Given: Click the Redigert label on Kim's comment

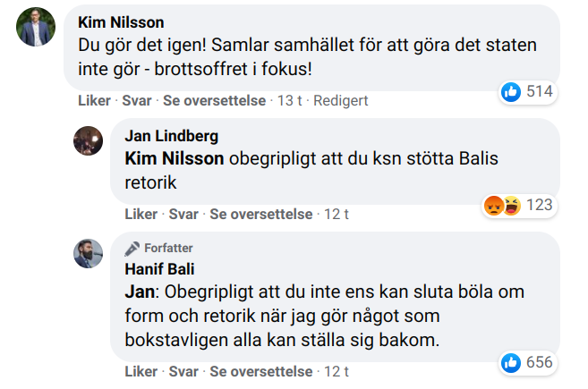Looking at the screenshot, I should [341, 101].
